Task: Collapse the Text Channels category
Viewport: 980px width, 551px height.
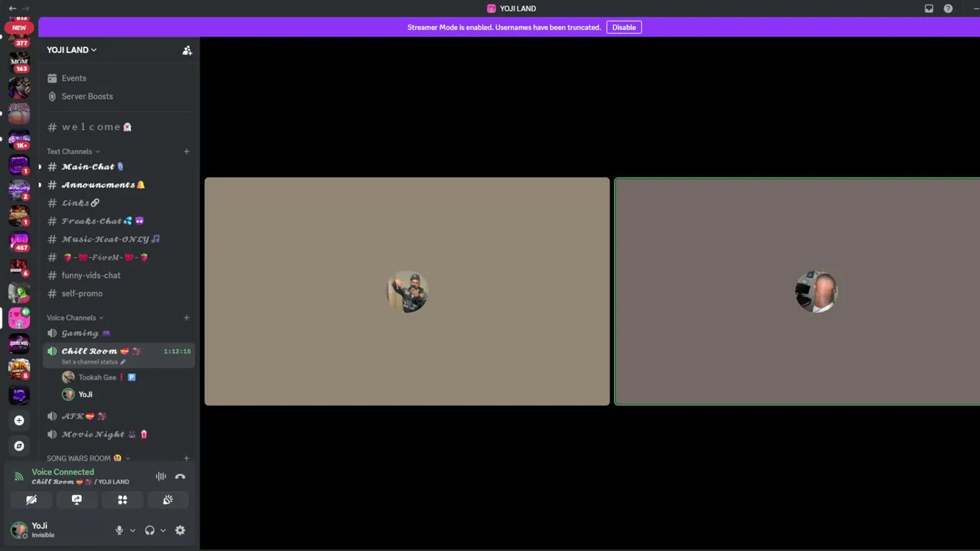Action: (x=73, y=152)
